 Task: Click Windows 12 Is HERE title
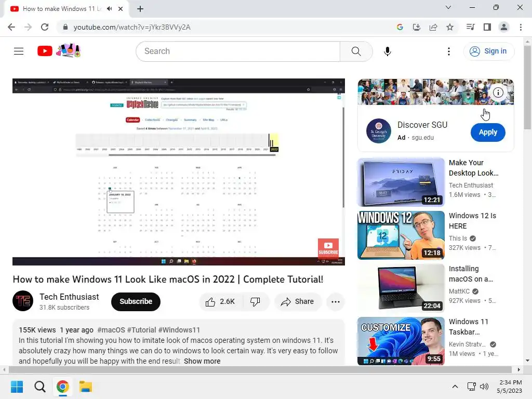pyautogui.click(x=472, y=221)
